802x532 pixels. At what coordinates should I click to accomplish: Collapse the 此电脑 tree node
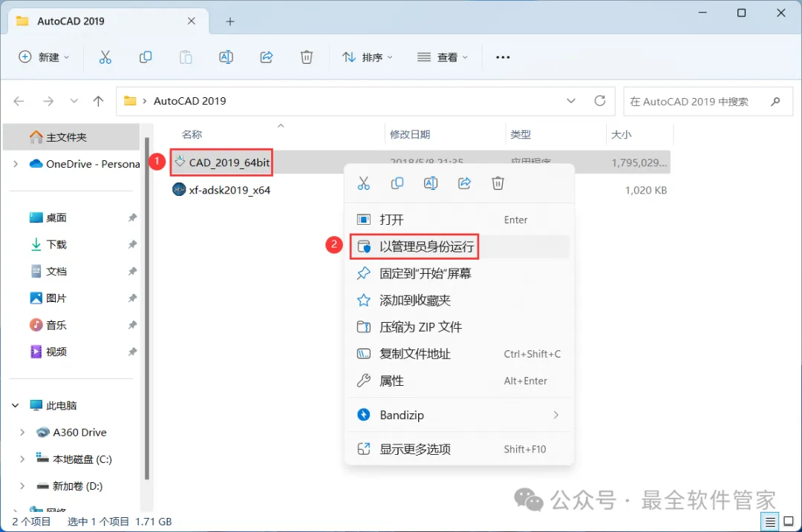[16, 406]
